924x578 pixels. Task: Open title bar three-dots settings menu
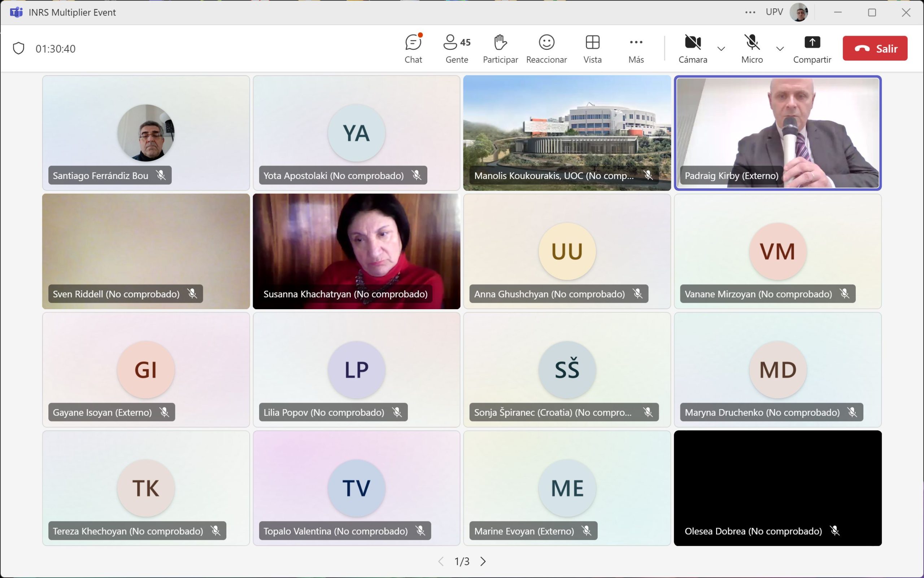click(750, 12)
